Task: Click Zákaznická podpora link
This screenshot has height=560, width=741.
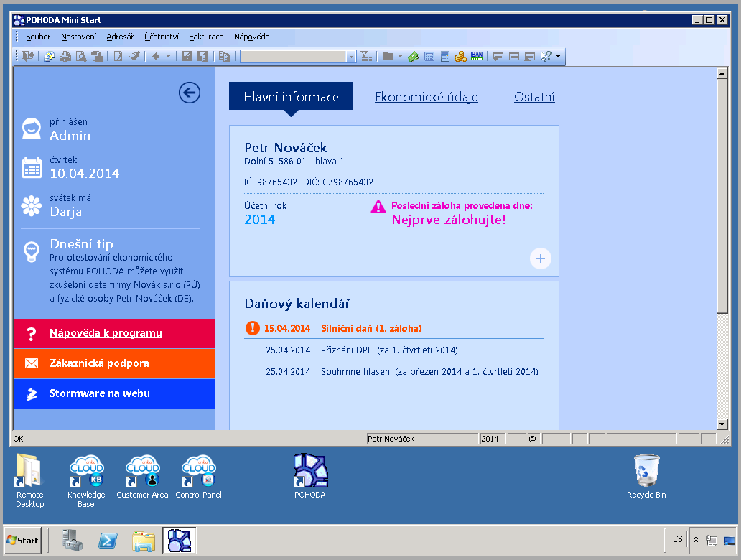Action: point(99,363)
